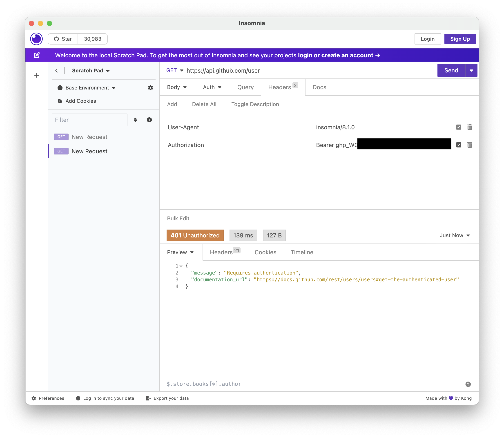Image resolution: width=504 pixels, height=438 pixels.
Task: Click the plus icon in left sidebar
Action: 37,75
